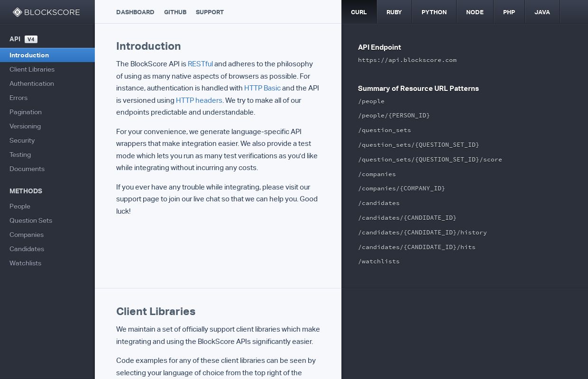Follow the HTTP headers link

pos(199,100)
